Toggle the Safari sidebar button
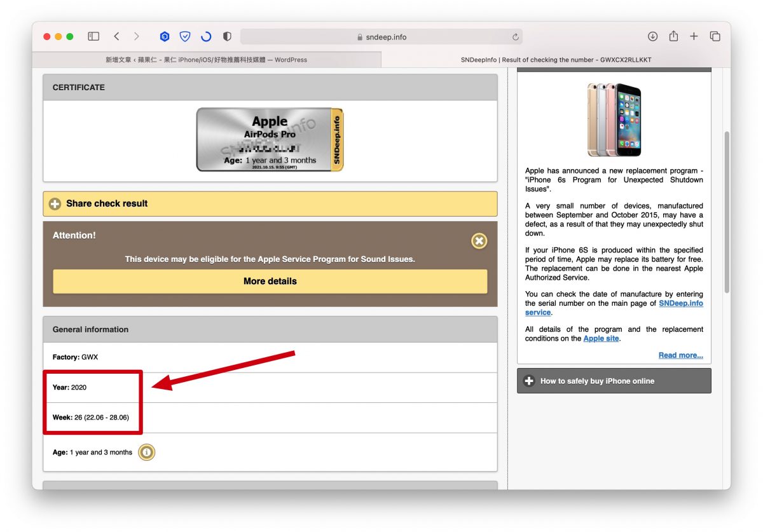Image resolution: width=763 pixels, height=532 pixels. tap(93, 37)
